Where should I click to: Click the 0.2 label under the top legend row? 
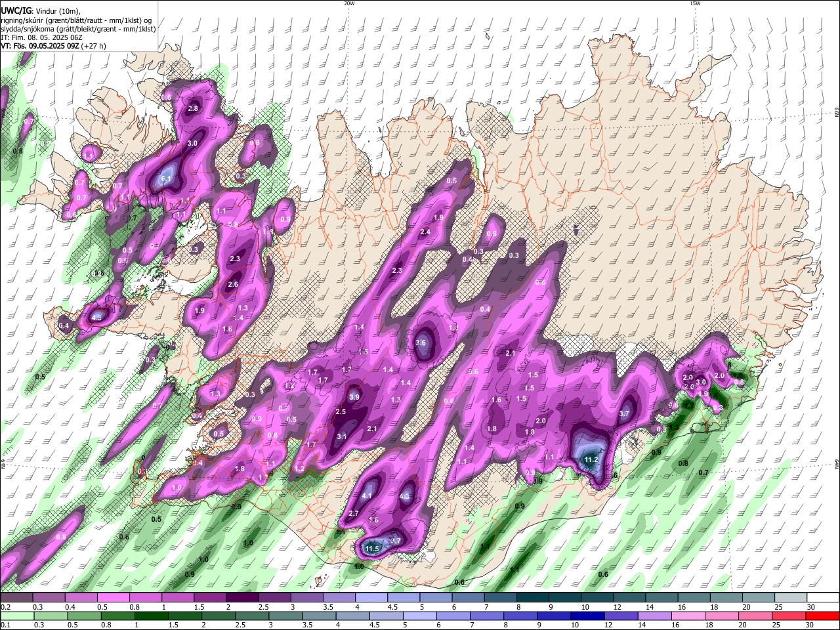5,607
